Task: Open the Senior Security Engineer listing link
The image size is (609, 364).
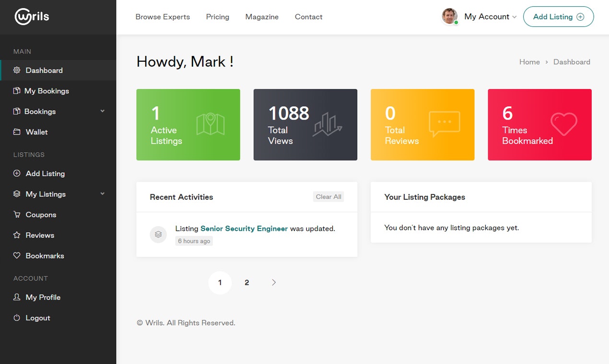Action: (244, 228)
